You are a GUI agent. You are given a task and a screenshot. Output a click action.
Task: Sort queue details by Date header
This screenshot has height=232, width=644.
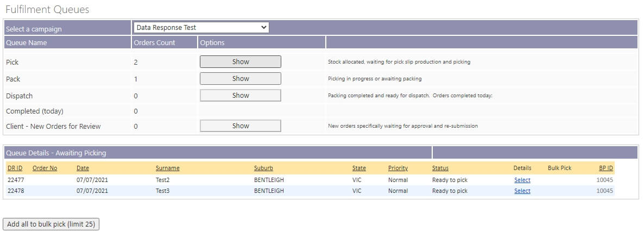(x=83, y=168)
